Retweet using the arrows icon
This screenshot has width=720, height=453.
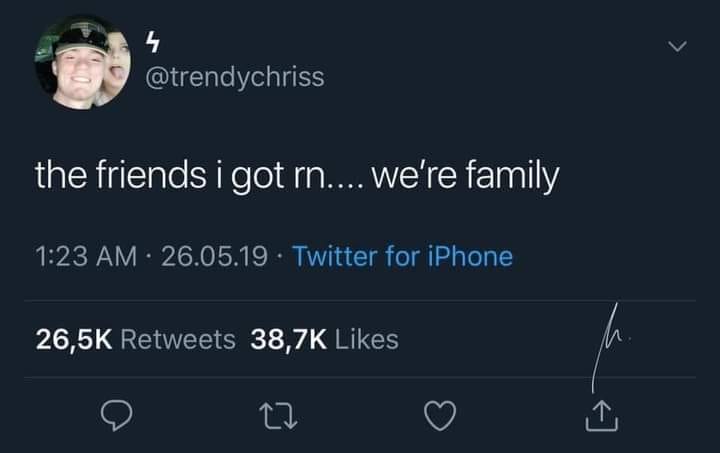click(x=278, y=416)
